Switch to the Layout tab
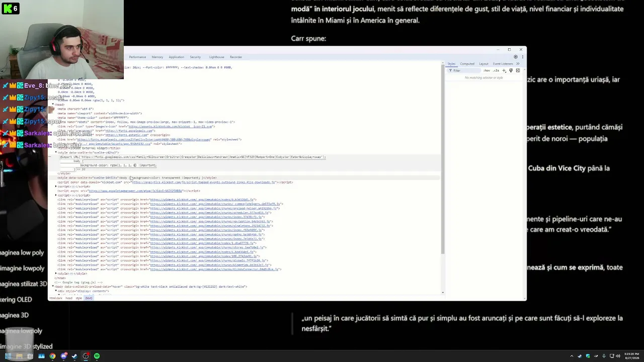This screenshot has height=362, width=644. (484, 64)
